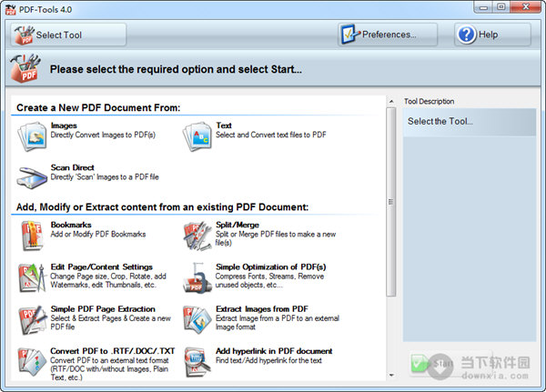Image resolution: width=546 pixels, height=392 pixels.
Task: Click the Bookmarks tool icon
Action: click(32, 236)
